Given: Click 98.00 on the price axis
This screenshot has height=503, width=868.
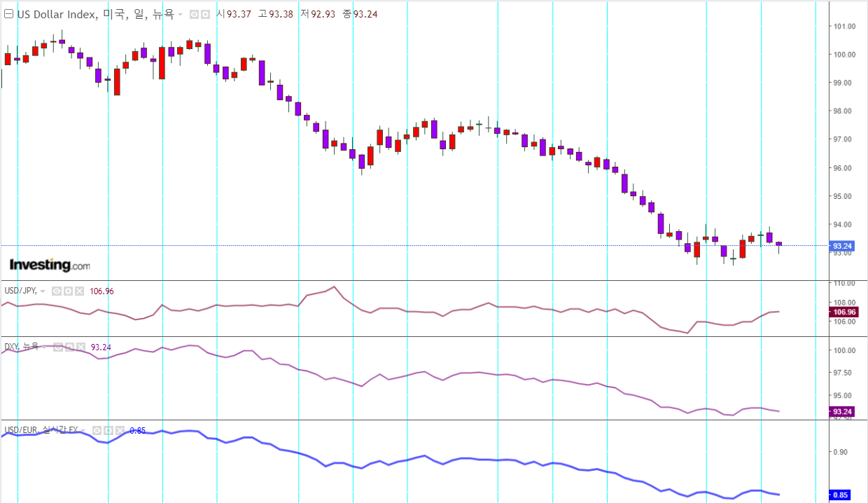Looking at the screenshot, I should (x=844, y=111).
